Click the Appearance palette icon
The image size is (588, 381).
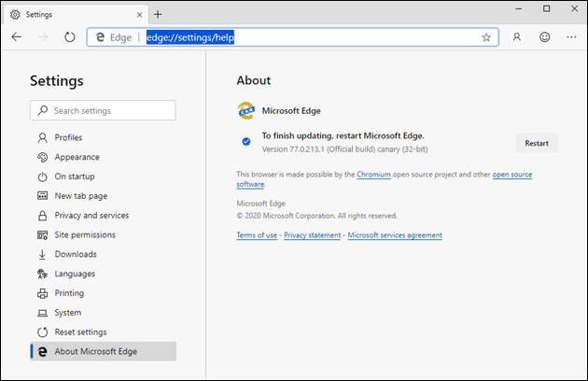(42, 157)
